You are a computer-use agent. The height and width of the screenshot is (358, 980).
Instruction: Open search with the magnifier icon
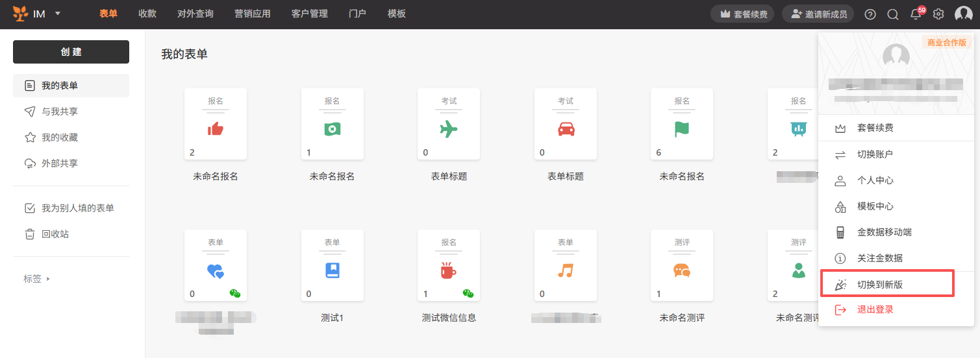(893, 14)
